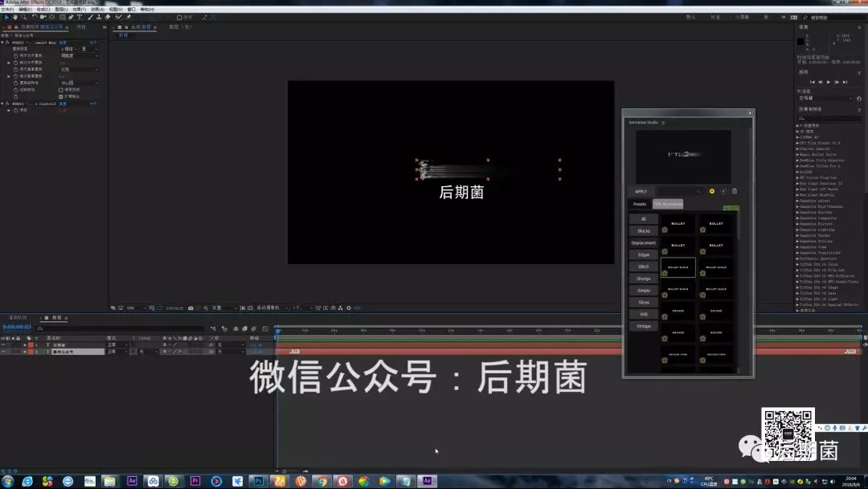
Task: Toggle the unchecked checkbox in effect controls
Action: pyautogui.click(x=61, y=89)
